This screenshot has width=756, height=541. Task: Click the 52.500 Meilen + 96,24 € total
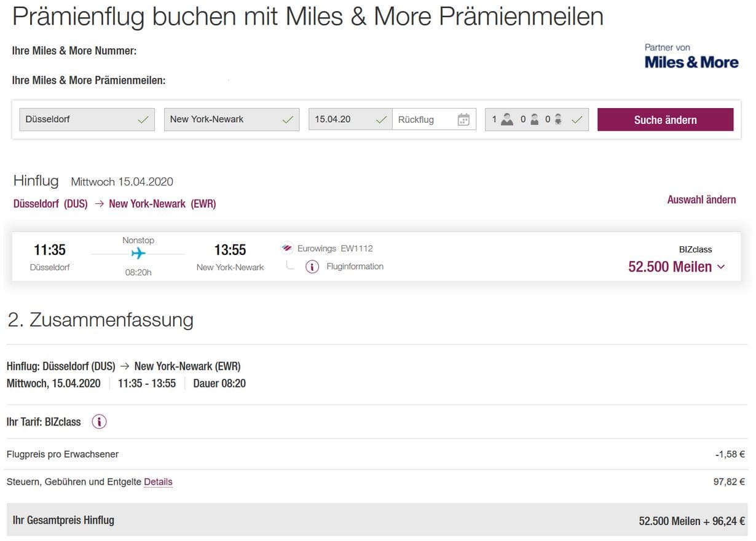tap(692, 521)
